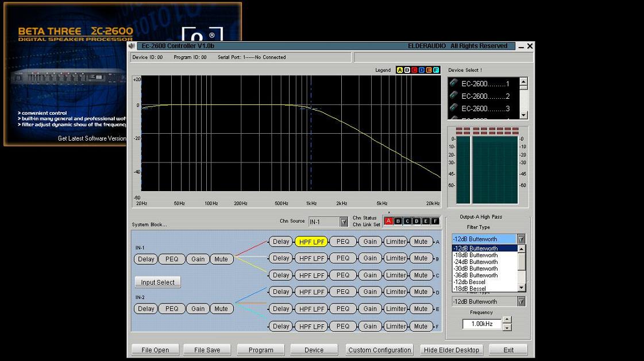
Task: Click the device list scroll-up arrow
Action: (x=523, y=82)
